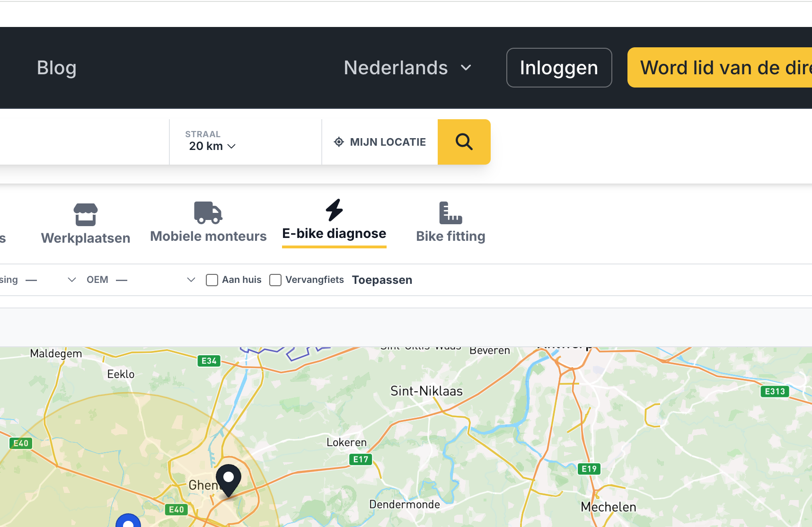Click the yellow search magnifier icon
The height and width of the screenshot is (527, 812).
point(464,142)
